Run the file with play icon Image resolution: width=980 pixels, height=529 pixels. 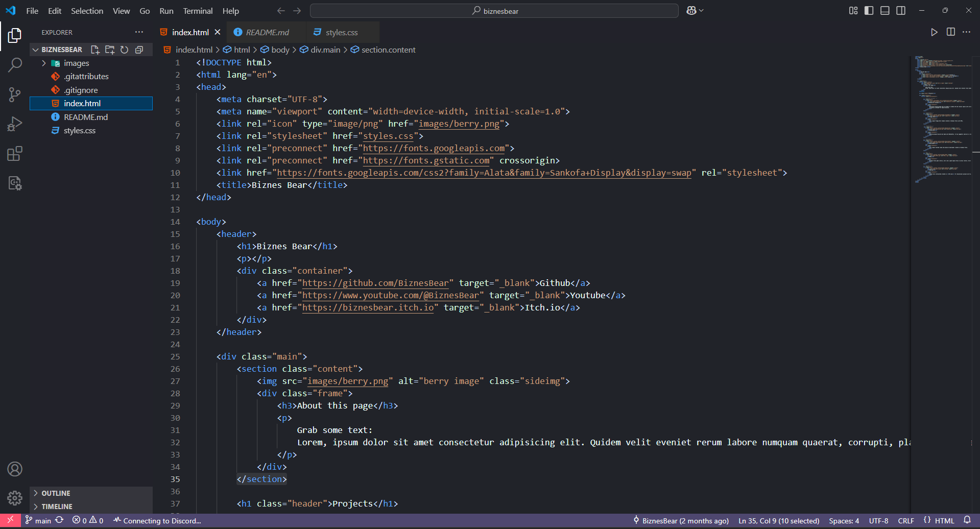coord(934,32)
